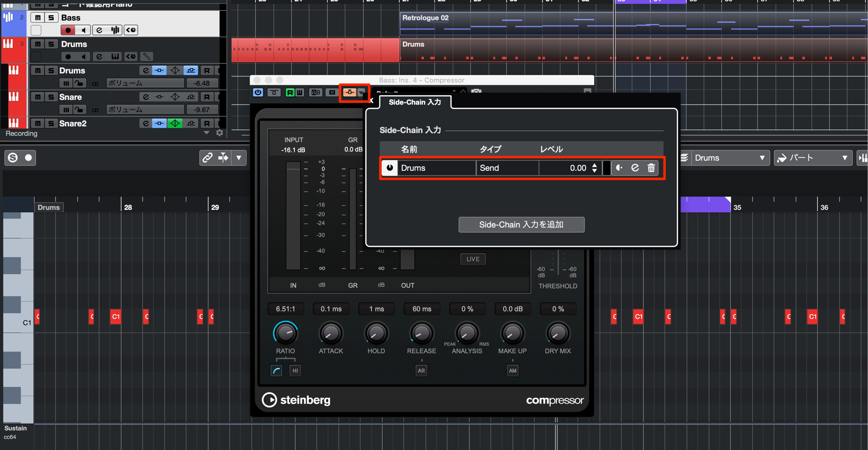Viewport: 868px width, 450px height.
Task: Open auto-scroll options dropdown in key editor
Action: pyautogui.click(x=239, y=158)
